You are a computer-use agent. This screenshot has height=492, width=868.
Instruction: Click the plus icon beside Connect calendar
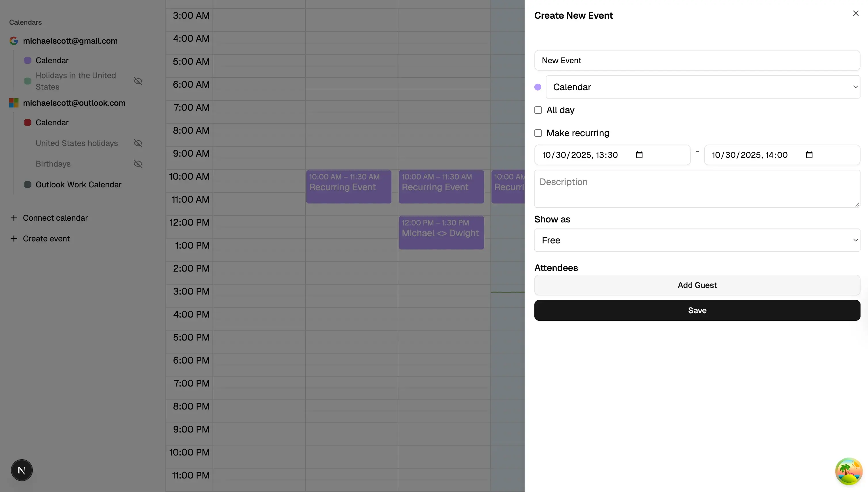(x=14, y=218)
